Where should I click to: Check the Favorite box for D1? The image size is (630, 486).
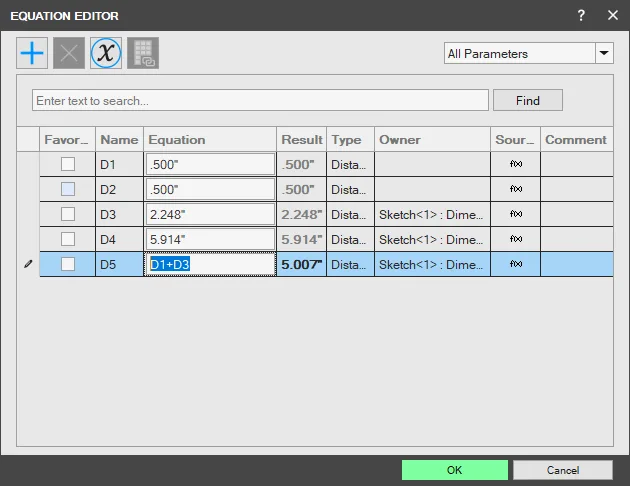[x=68, y=164]
